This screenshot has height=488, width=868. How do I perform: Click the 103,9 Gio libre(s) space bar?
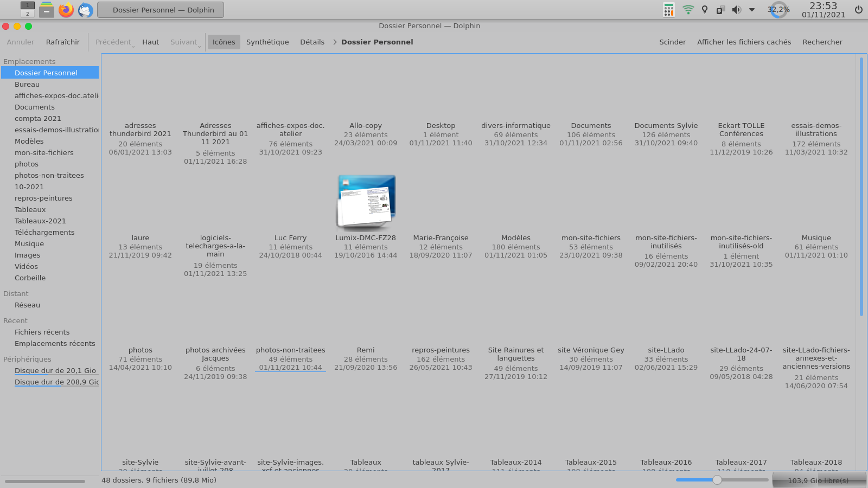coord(819,480)
